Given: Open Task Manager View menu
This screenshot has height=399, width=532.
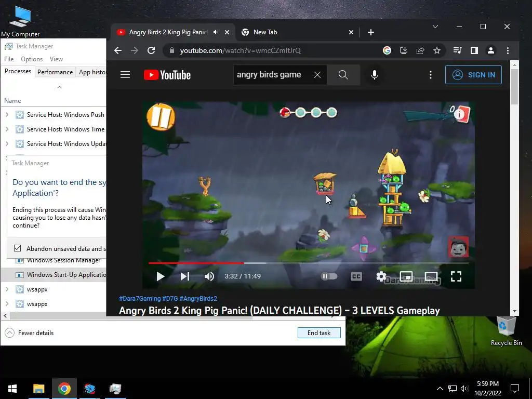Looking at the screenshot, I should [x=56, y=59].
